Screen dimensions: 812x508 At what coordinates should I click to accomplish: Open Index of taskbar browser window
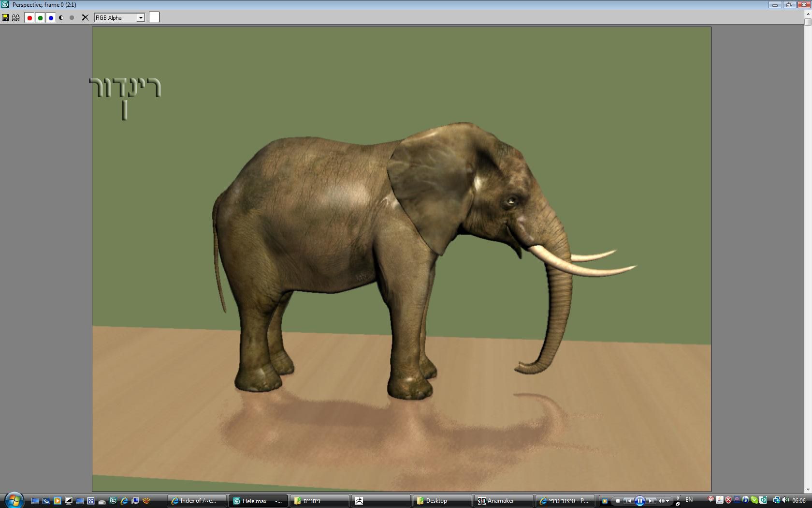pos(197,501)
